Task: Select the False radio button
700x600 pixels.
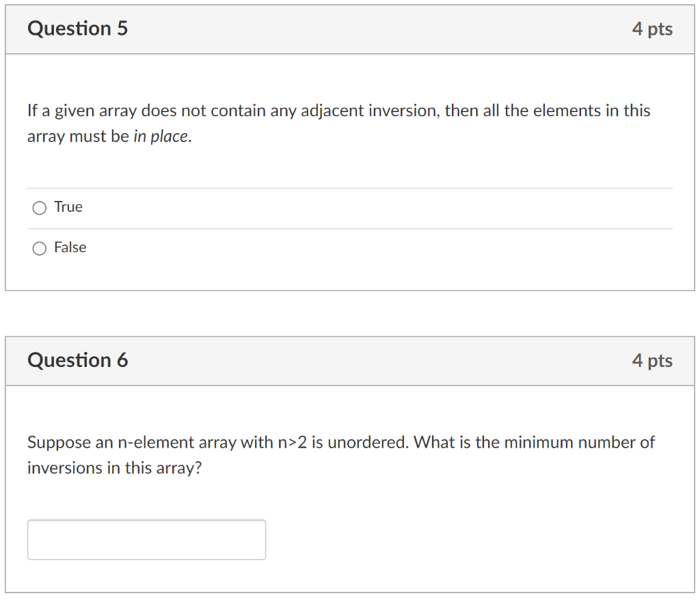Action: pyautogui.click(x=40, y=248)
